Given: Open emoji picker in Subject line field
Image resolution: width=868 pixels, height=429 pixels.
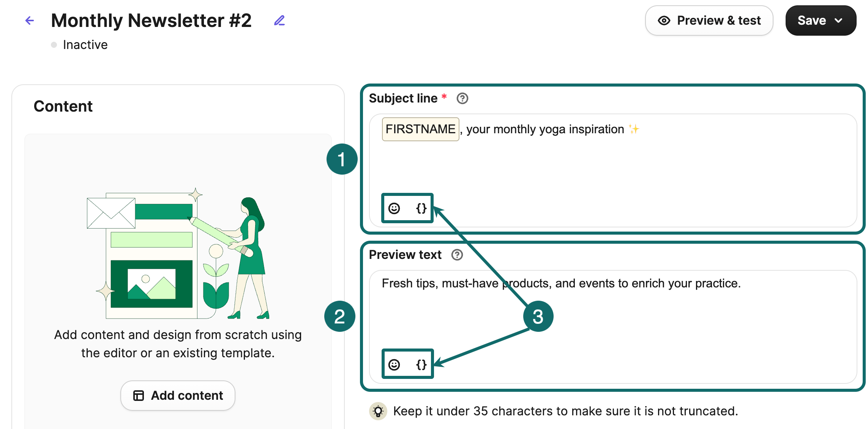Looking at the screenshot, I should click(x=394, y=208).
